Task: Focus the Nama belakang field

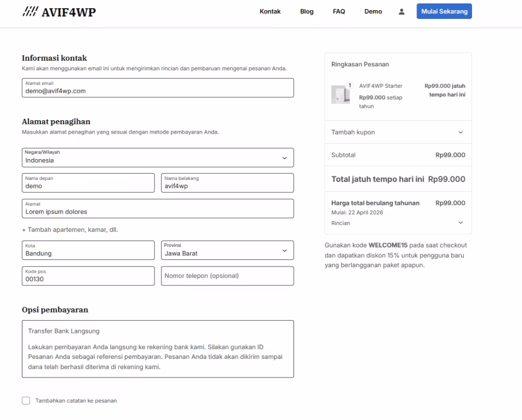Action: [227, 182]
